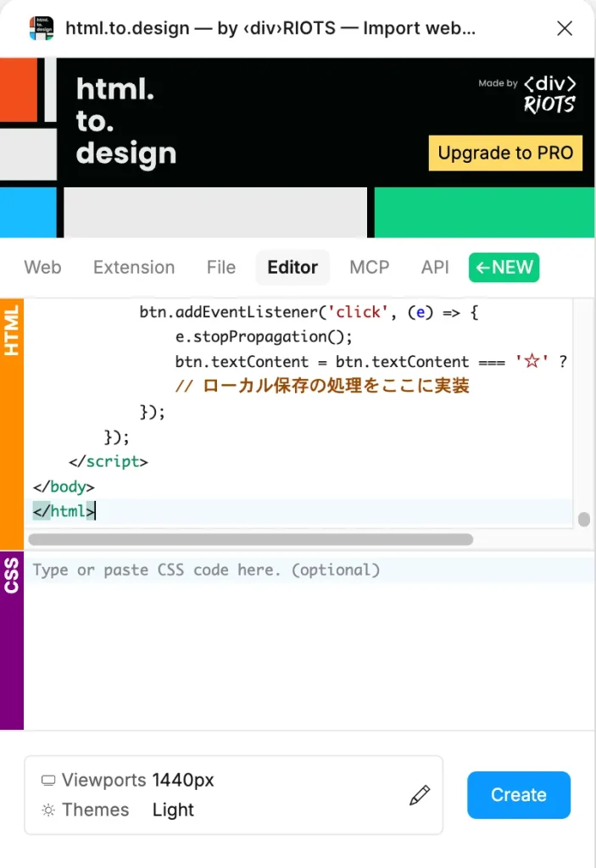
Task: Click the Viewports monitor icon
Action: tap(48, 781)
